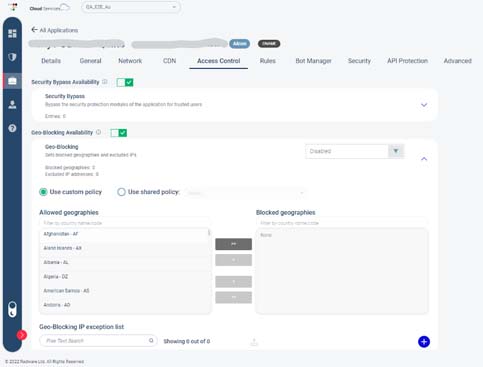483x367 pixels.
Task: Toggle Geo-Blocking Availability switch
Action: (x=119, y=133)
